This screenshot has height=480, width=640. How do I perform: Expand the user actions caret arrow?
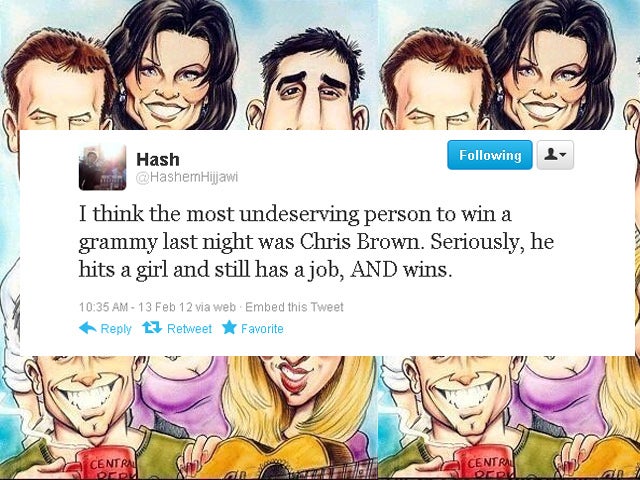coord(563,155)
